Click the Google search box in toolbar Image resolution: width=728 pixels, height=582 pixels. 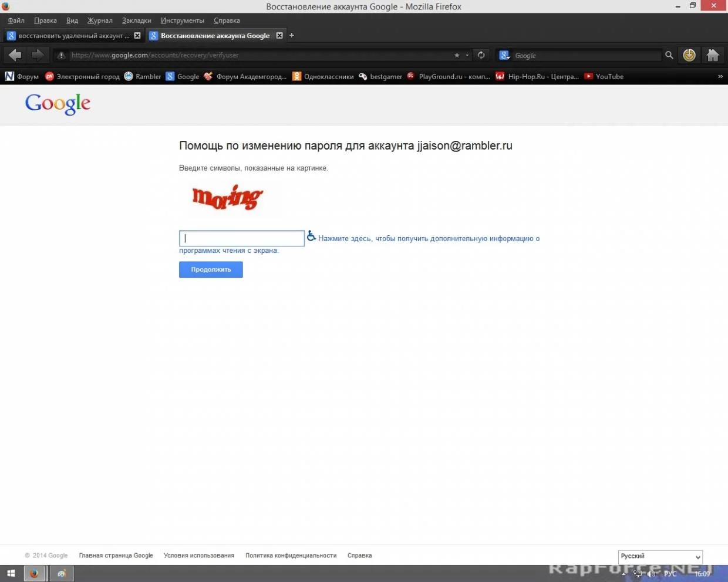click(587, 55)
